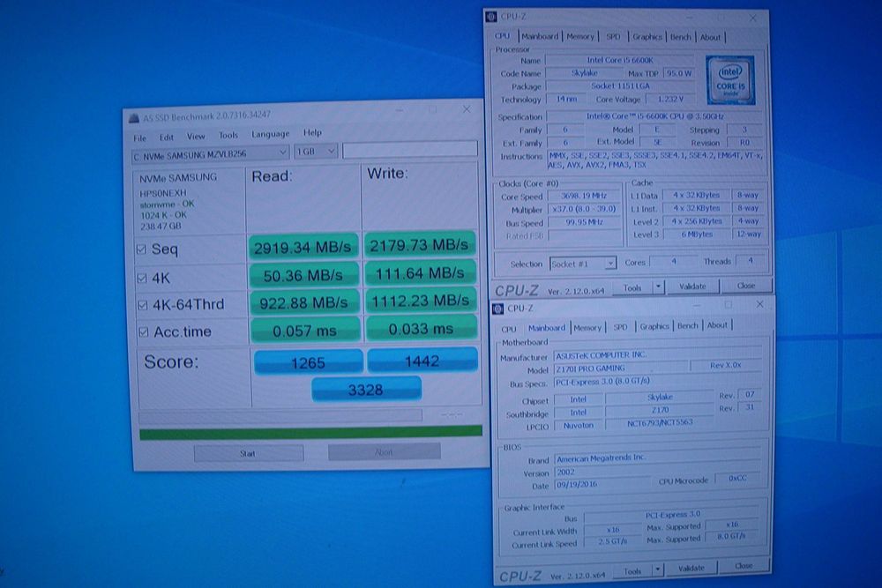Click the write score 1442
The image size is (882, 588).
click(422, 361)
